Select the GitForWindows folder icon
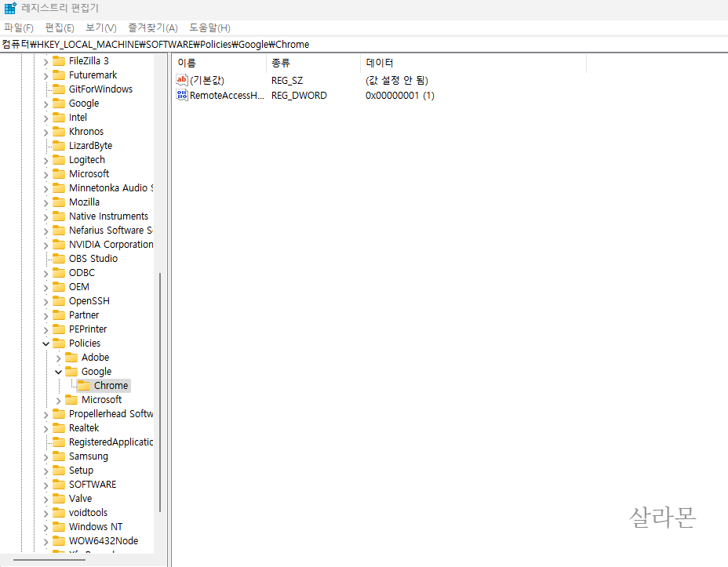This screenshot has width=728, height=567. point(59,89)
